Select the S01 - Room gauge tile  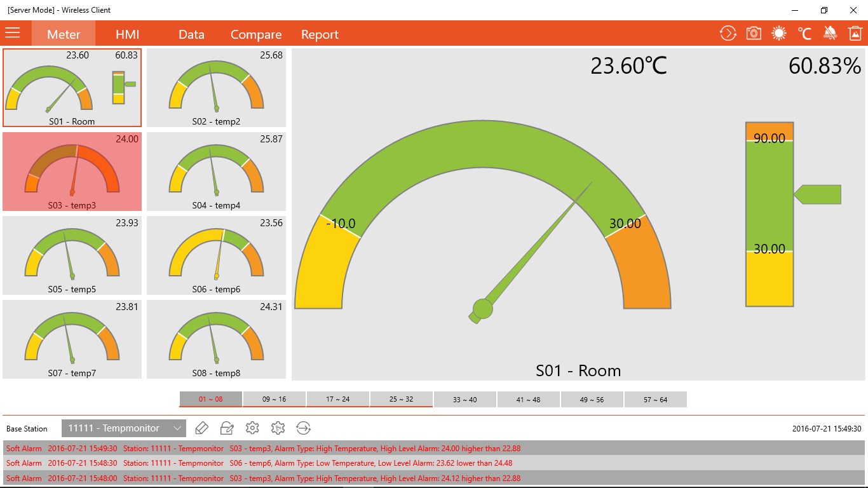(72, 88)
